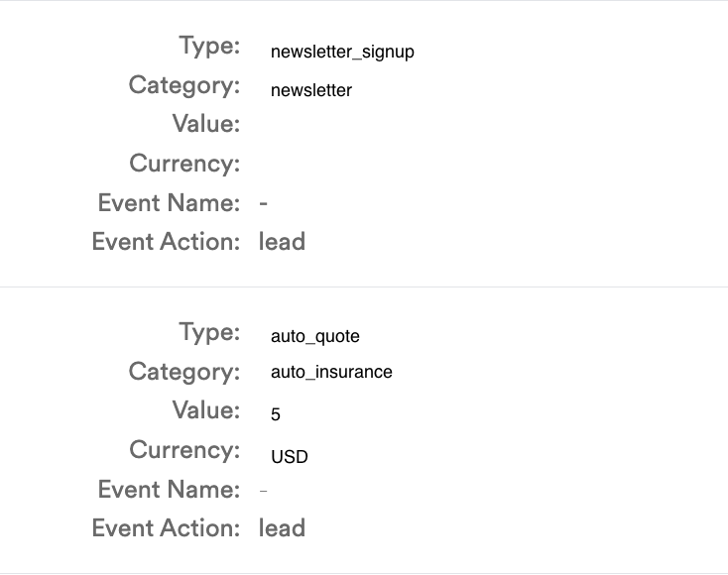This screenshot has height=575, width=728.
Task: Select the Value label next to 5
Action: [206, 410]
